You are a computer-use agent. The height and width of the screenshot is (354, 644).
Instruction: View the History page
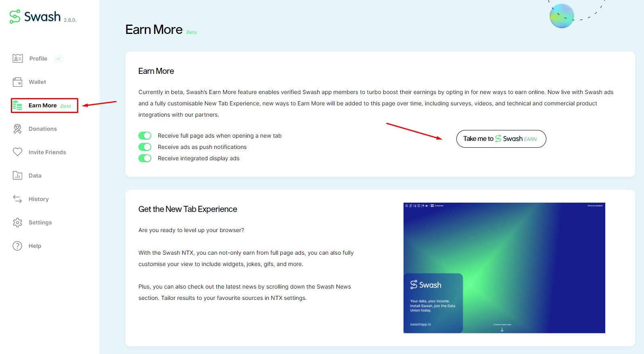(x=31, y=199)
